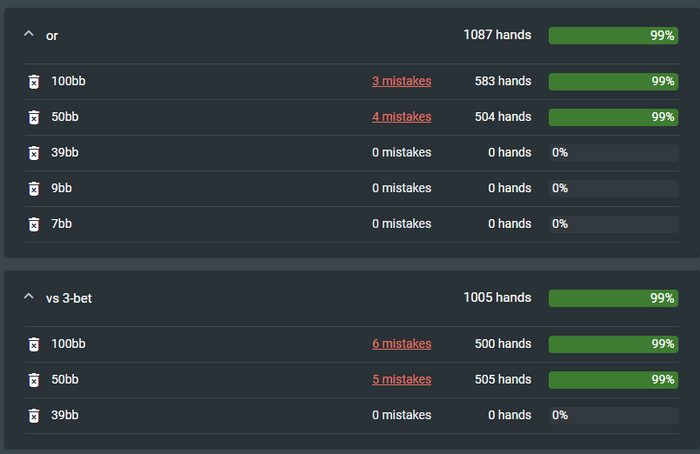700x454 pixels.
Task: Click the or section 99% progress bar
Action: 613,35
